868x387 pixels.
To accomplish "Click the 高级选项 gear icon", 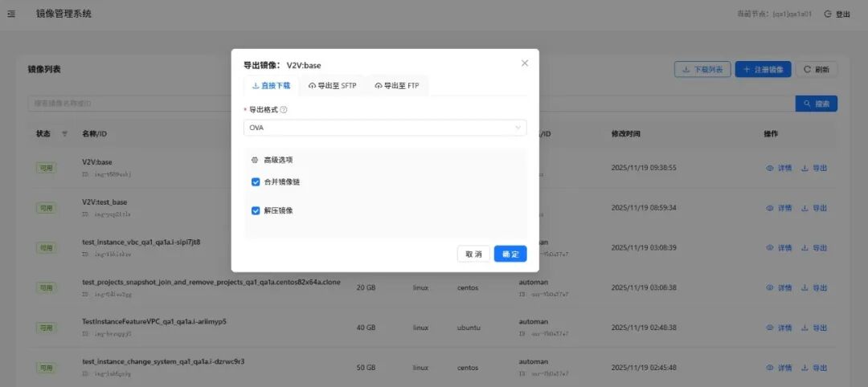I will [255, 160].
